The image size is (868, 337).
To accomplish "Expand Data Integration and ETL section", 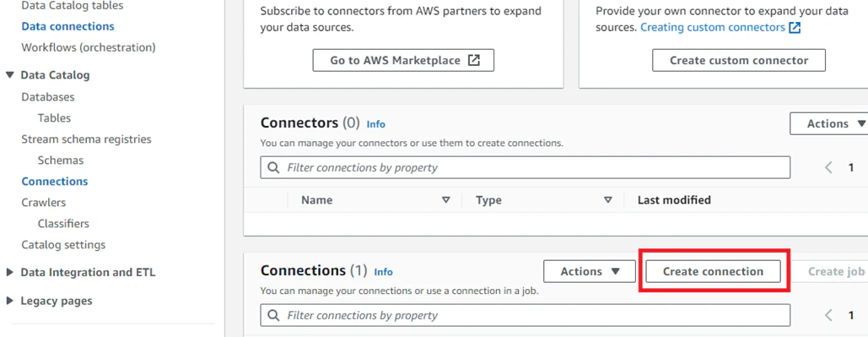I will click(x=9, y=272).
